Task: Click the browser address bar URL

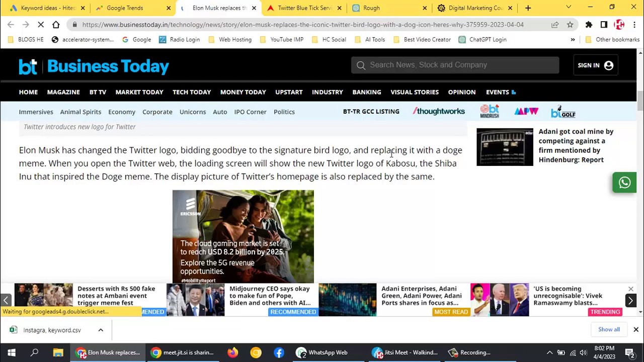Action: coord(303,25)
